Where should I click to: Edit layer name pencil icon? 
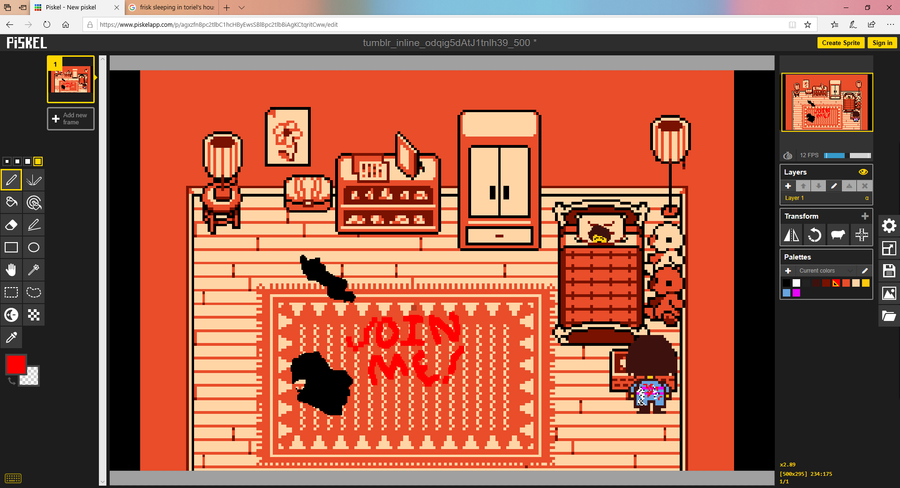[x=834, y=186]
